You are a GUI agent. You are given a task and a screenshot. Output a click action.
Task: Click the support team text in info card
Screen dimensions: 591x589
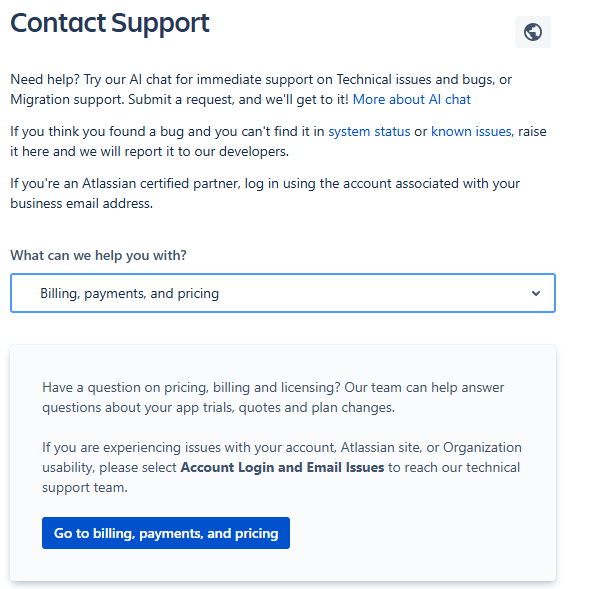(x=85, y=487)
